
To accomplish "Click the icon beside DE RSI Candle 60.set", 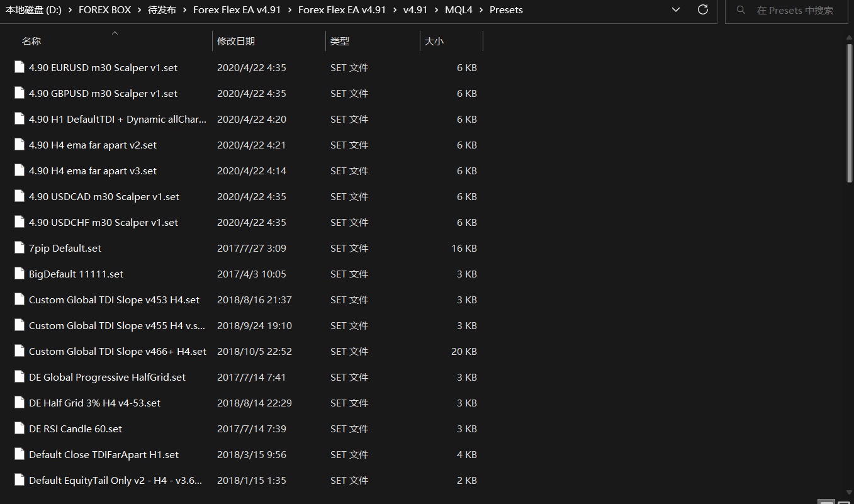I will point(19,428).
